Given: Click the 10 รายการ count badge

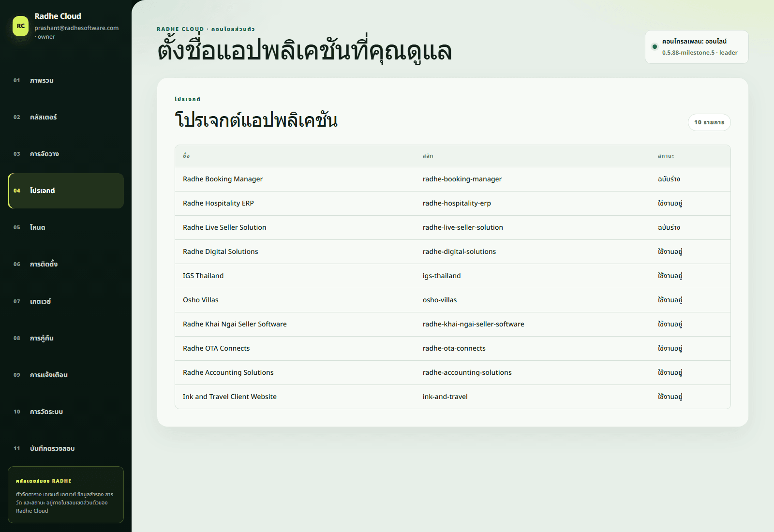Looking at the screenshot, I should [x=709, y=122].
